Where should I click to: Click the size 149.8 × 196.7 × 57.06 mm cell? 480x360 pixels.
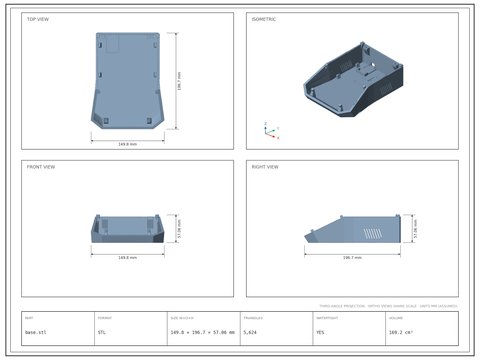[x=204, y=328]
